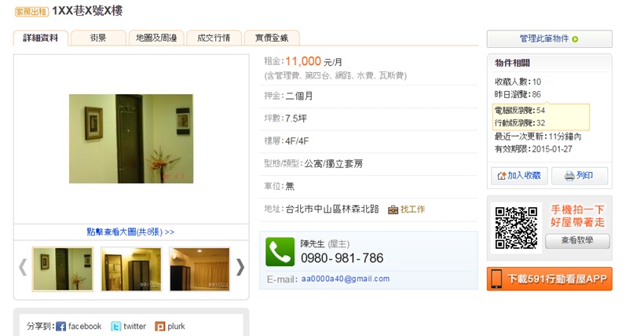Share listing via Plurk icon
The image size is (644, 336).
(159, 327)
